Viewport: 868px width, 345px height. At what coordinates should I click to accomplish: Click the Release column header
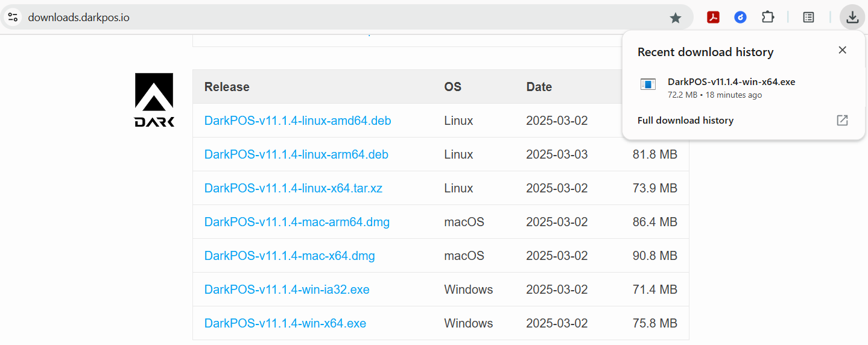point(227,87)
